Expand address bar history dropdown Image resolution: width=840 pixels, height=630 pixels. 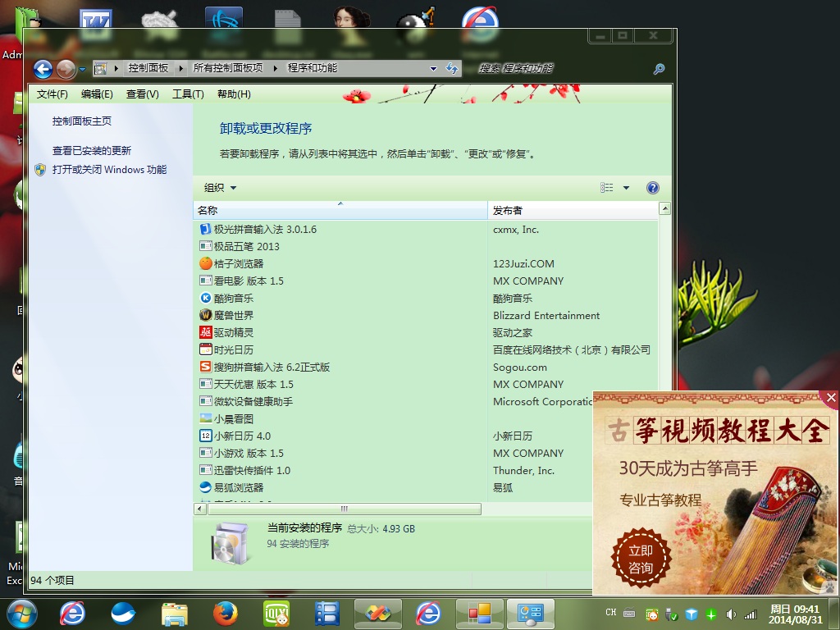coord(433,69)
